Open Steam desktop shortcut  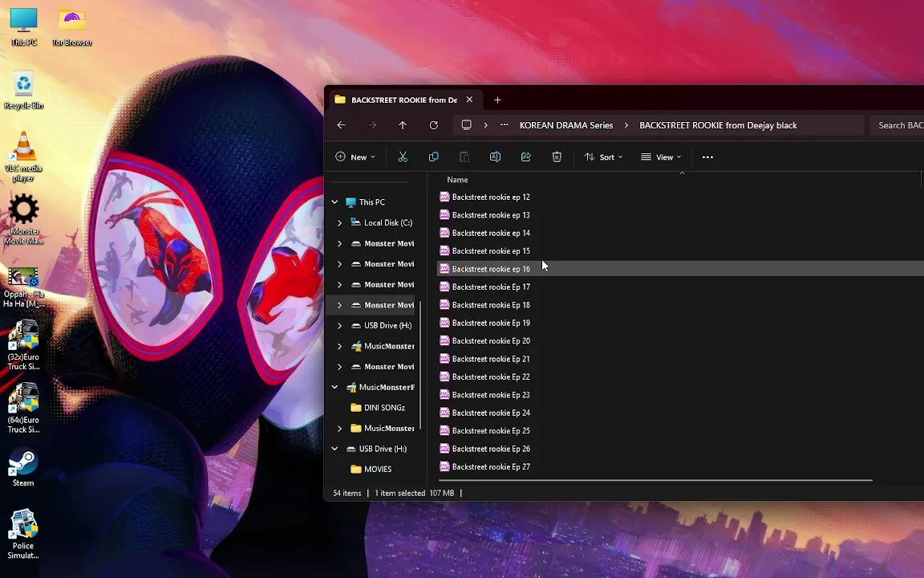[23, 468]
